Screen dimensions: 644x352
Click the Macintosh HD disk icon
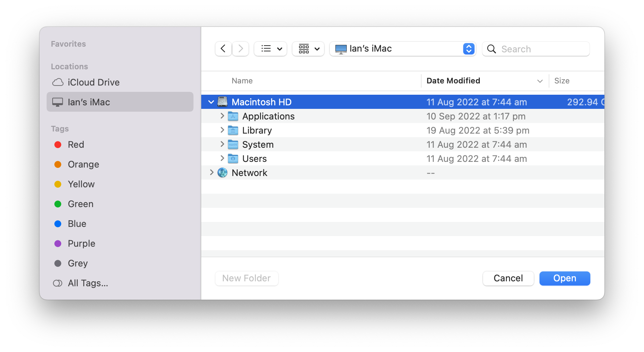pos(222,102)
